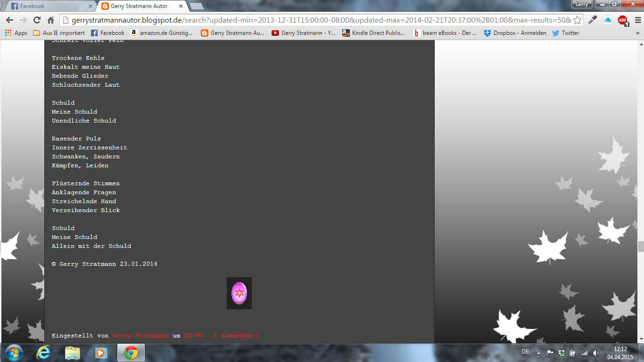Image resolution: width=644 pixels, height=362 pixels.
Task: Click the scrollbar down arrow
Action: pyautogui.click(x=641, y=339)
